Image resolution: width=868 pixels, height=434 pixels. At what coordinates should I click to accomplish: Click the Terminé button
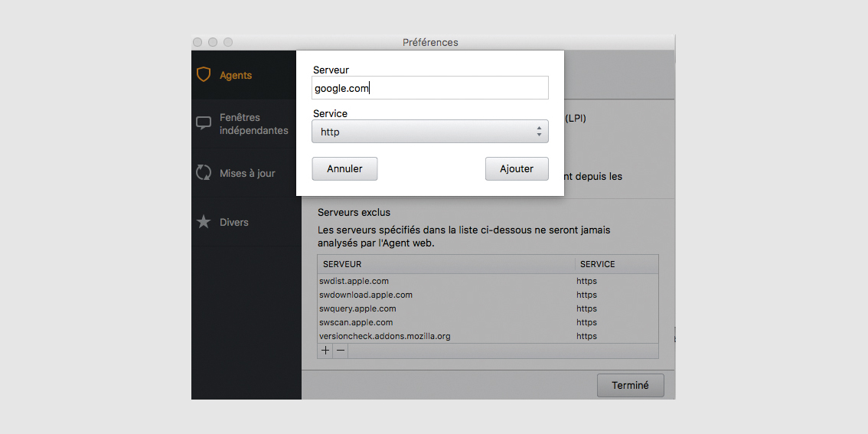pos(631,385)
